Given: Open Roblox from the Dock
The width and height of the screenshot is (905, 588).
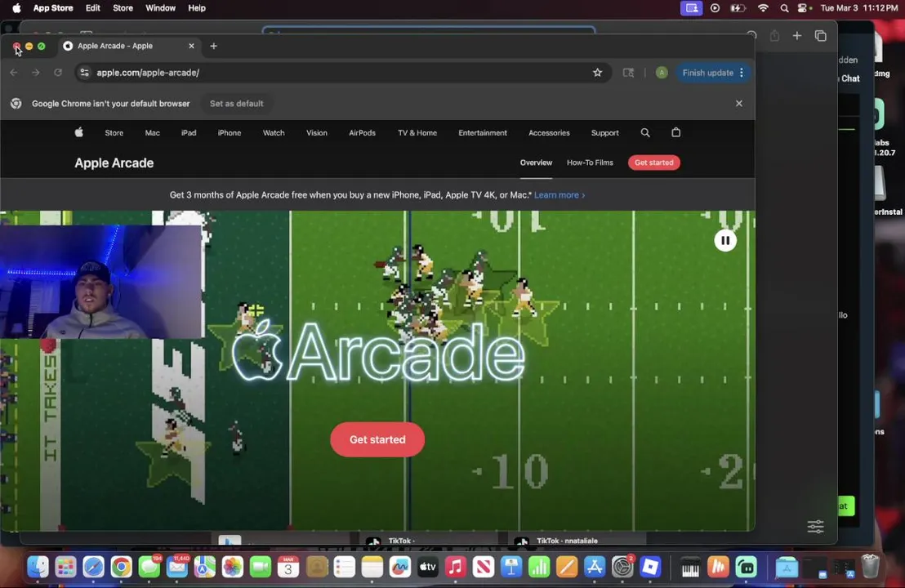Looking at the screenshot, I should (650, 568).
